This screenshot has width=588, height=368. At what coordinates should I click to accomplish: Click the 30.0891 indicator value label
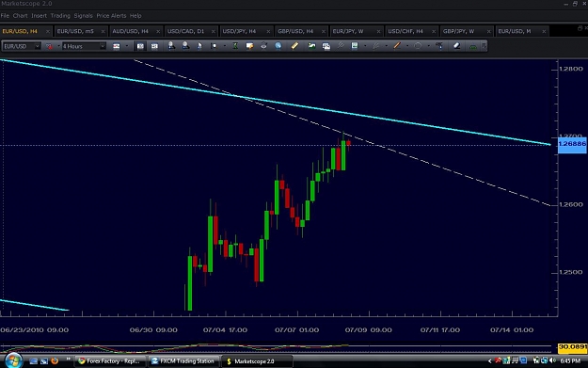click(x=572, y=347)
